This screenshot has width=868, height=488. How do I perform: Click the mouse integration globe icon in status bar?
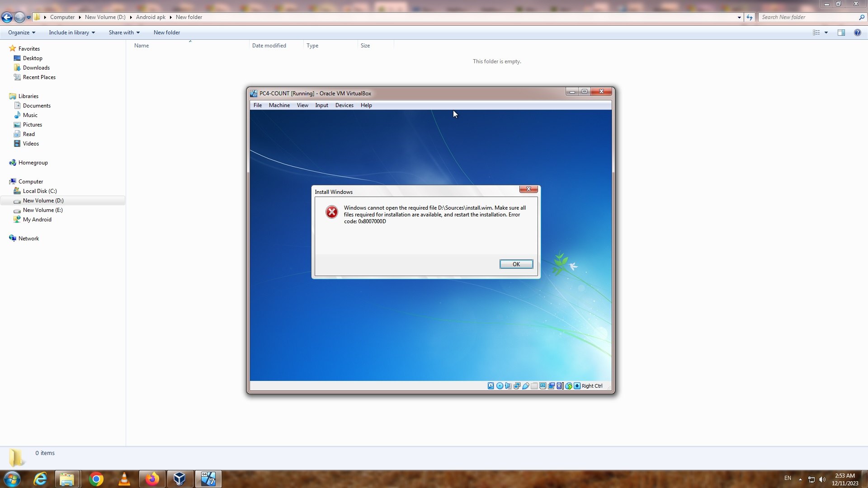point(569,386)
